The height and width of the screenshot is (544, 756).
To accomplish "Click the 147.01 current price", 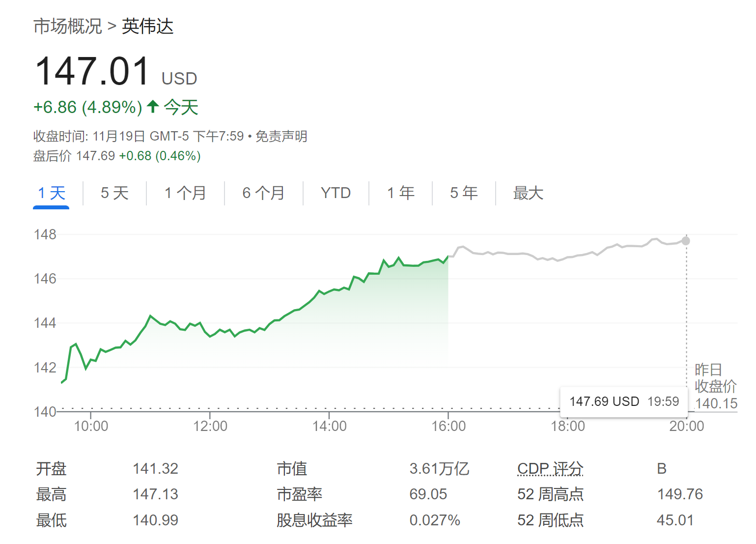I will 92,71.
